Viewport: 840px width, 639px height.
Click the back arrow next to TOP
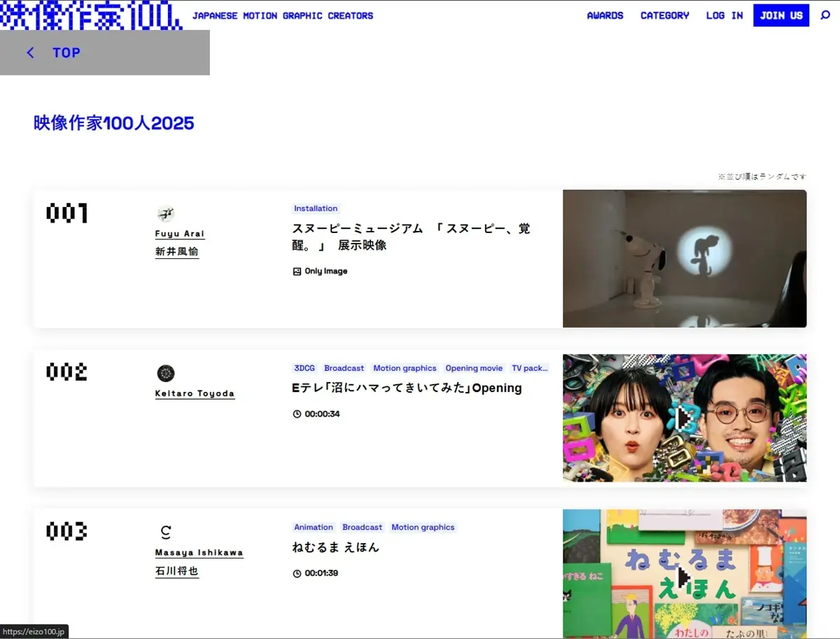coord(29,52)
